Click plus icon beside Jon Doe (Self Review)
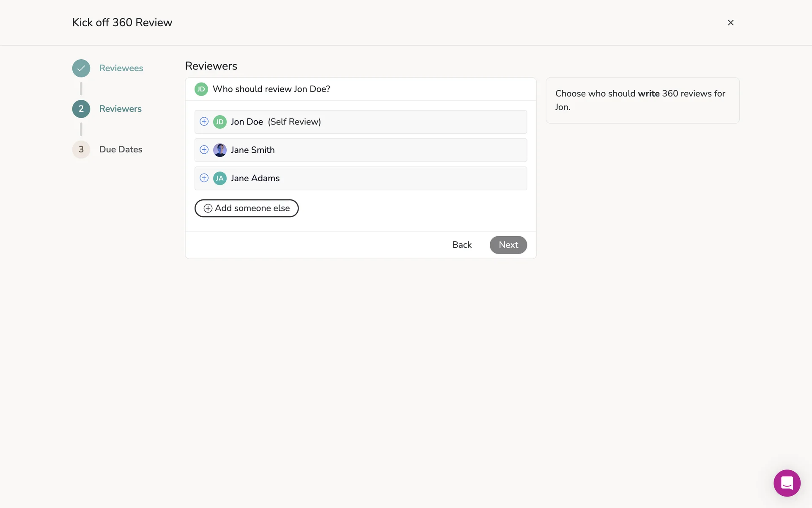 coord(204,121)
